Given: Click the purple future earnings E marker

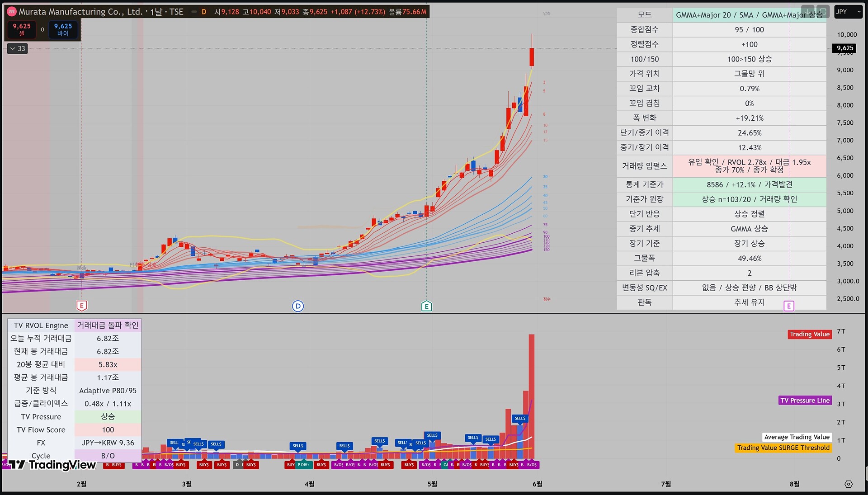Looking at the screenshot, I should [788, 306].
